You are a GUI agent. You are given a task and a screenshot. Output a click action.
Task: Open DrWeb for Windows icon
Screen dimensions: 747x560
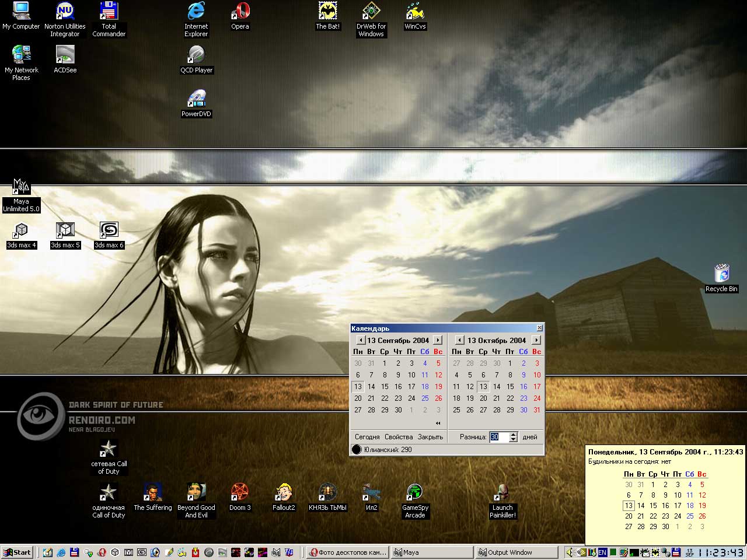click(371, 12)
